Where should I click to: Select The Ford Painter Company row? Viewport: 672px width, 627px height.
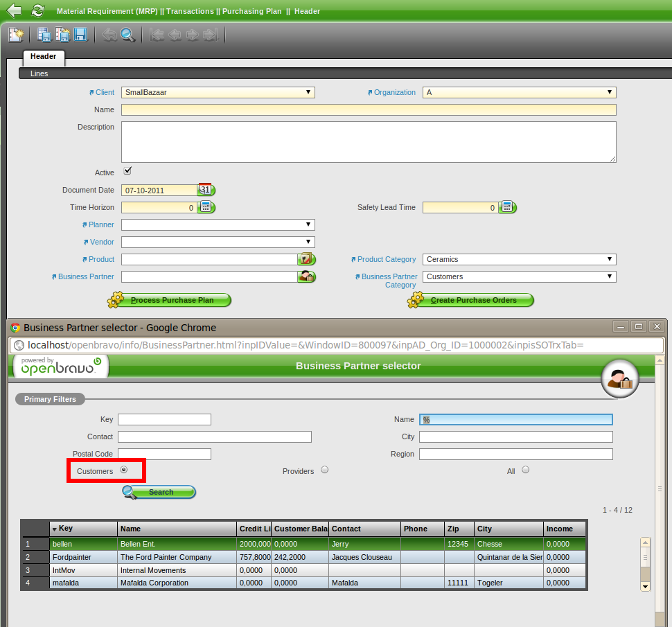click(304, 557)
